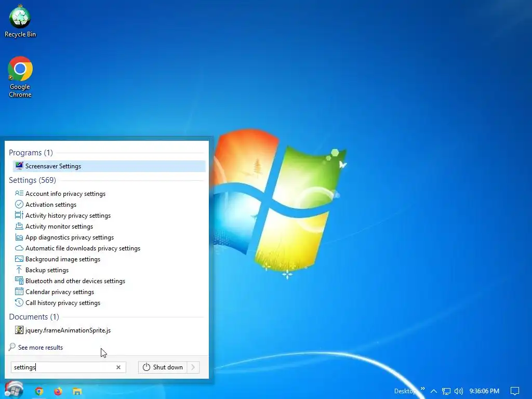Open the notification center icon
The image size is (532, 399).
pos(515,391)
